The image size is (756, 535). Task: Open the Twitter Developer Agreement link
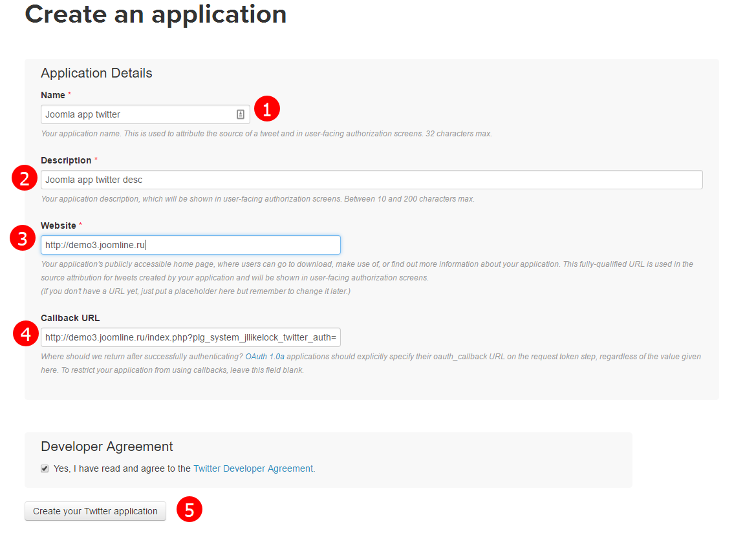[253, 468]
